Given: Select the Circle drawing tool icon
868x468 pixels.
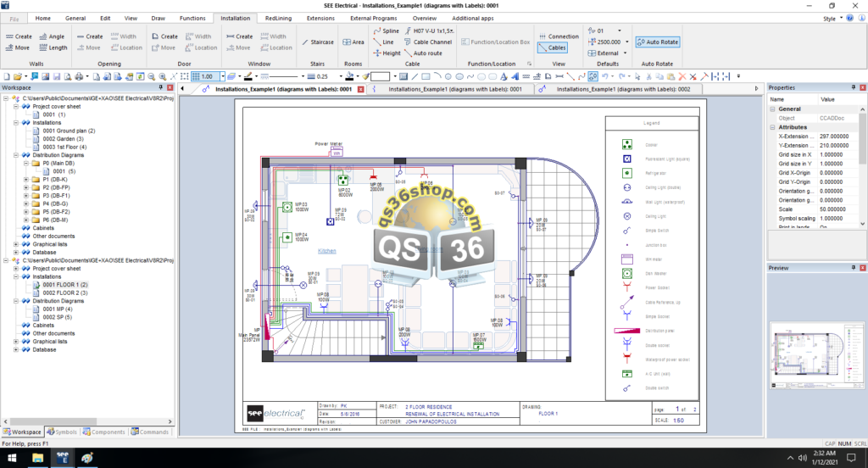Looking at the screenshot, I should (x=448, y=76).
